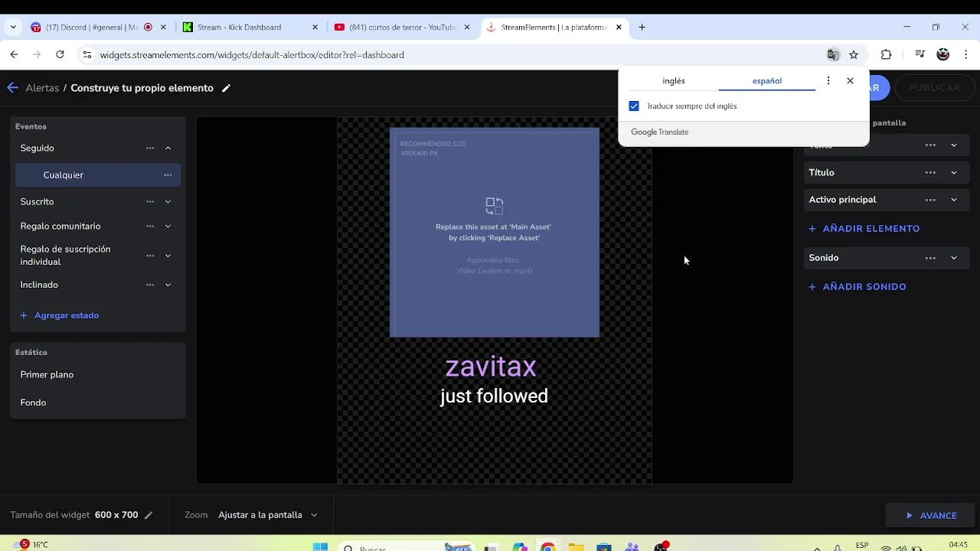980x551 pixels.
Task: Click AÑADIR ELEMENTO
Action: 864,229
